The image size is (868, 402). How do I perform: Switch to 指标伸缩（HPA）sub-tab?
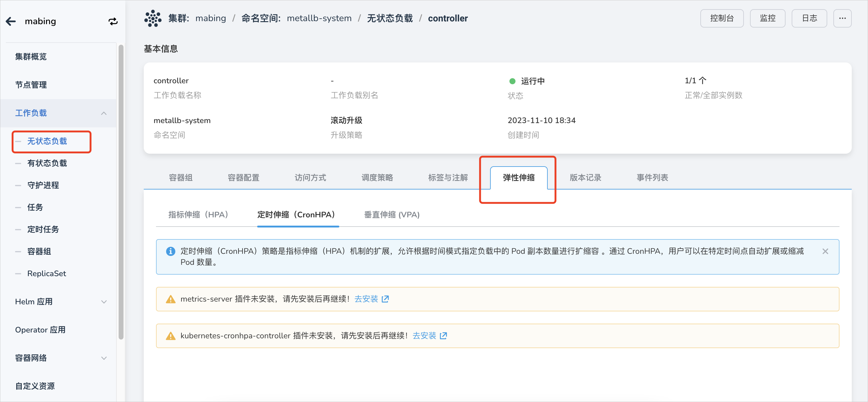pyautogui.click(x=199, y=214)
